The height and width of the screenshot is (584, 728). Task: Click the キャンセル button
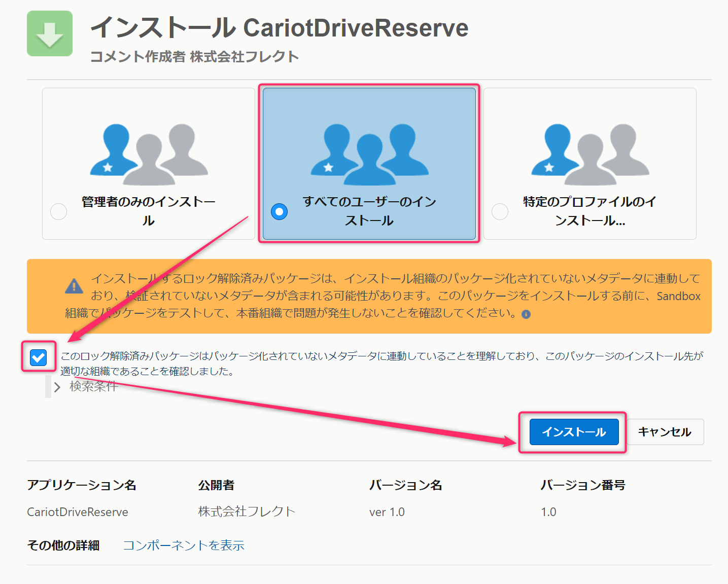pos(665,432)
